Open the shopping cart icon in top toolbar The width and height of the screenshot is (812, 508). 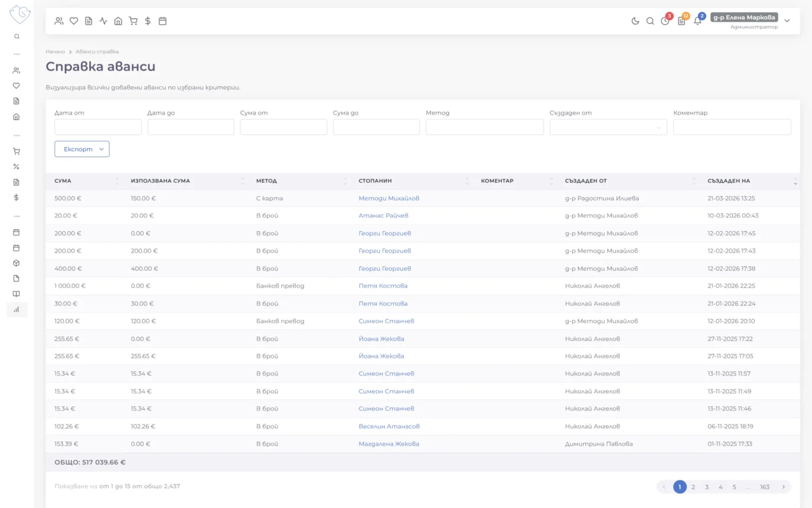(x=133, y=21)
